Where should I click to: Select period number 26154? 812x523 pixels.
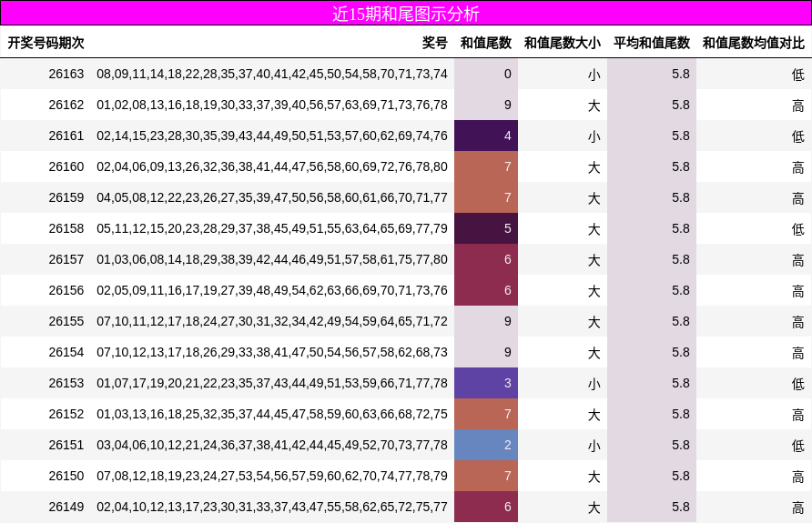click(66, 352)
